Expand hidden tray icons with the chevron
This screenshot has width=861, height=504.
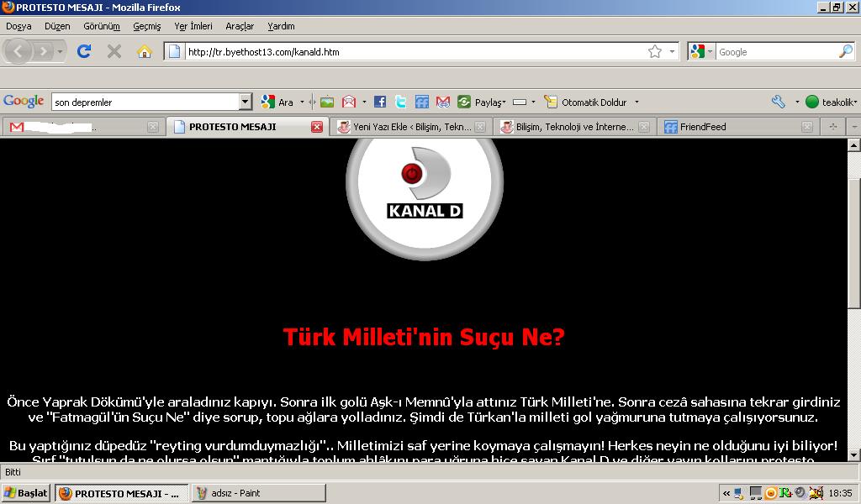pos(726,493)
